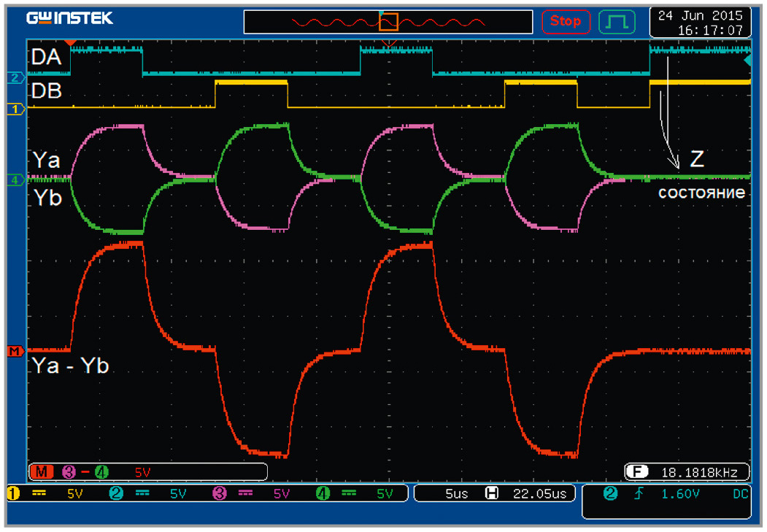Screen dimensions: 767x532
Task: Select the channel 4 ground marker
Action: pyautogui.click(x=15, y=180)
